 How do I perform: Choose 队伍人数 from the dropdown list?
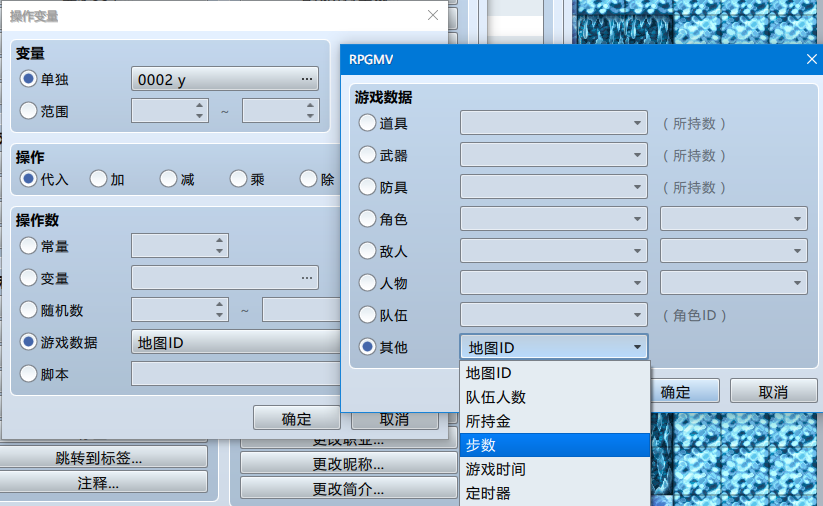(555, 397)
